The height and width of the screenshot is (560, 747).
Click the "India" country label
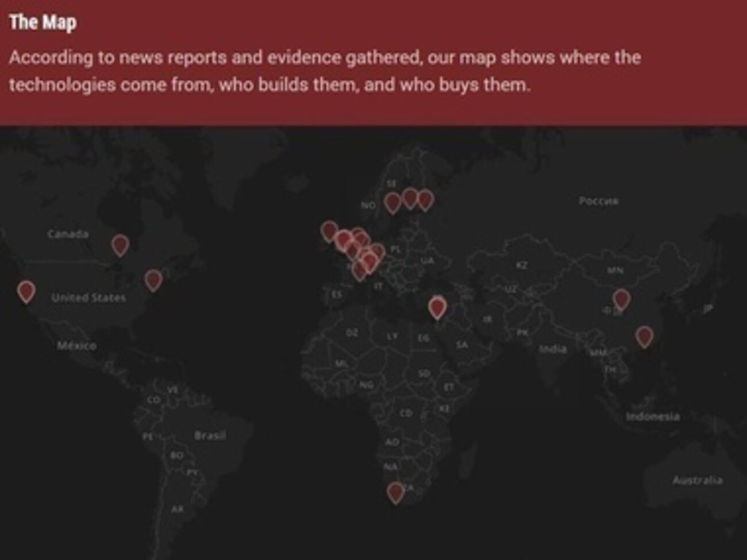pyautogui.click(x=552, y=349)
